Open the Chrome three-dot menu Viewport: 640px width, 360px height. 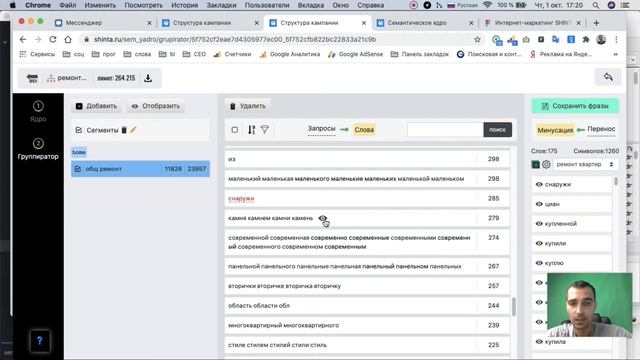(616, 40)
